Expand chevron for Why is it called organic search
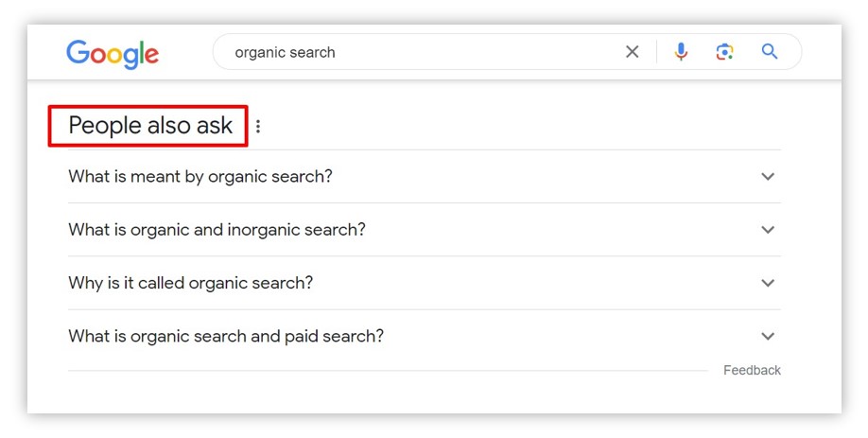Viewport: 868px width, 438px height. point(768,283)
